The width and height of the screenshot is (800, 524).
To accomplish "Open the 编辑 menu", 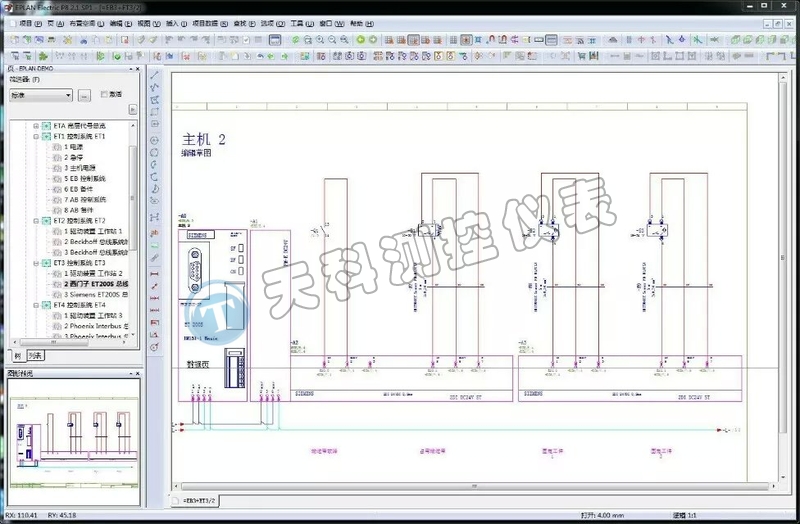I will click(119, 22).
